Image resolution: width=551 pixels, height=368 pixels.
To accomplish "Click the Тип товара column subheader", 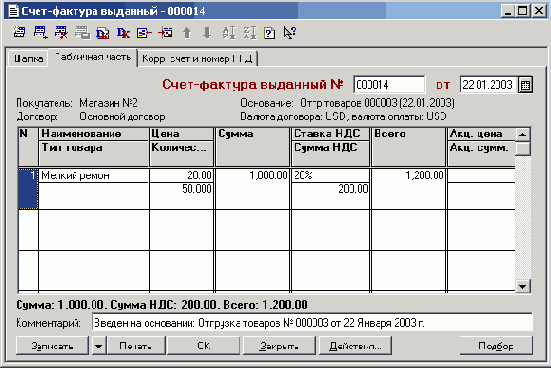I will (x=93, y=153).
